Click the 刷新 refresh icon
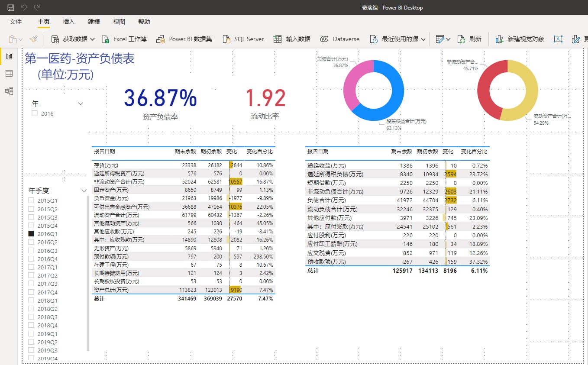The image size is (588, 365). tap(461, 39)
